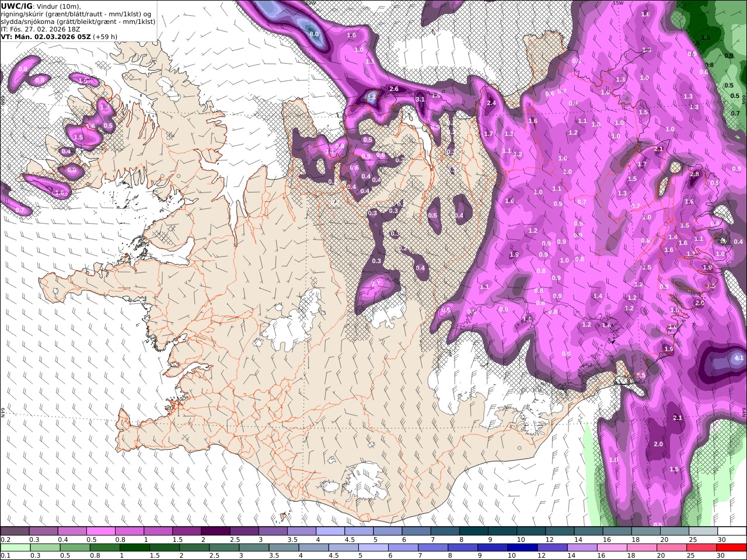Viewport: 747px width, 560px height.
Task: Click the '0.1' label on the rain scale
Action: pyautogui.click(x=5, y=556)
